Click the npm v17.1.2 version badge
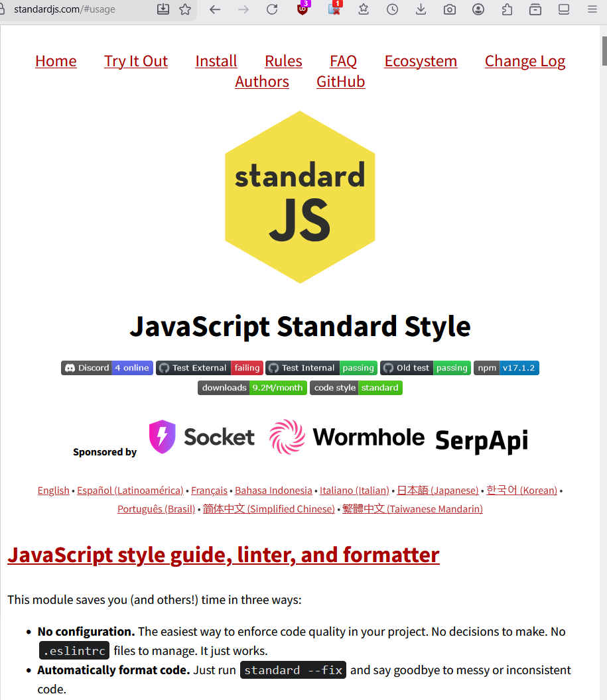 click(x=506, y=367)
